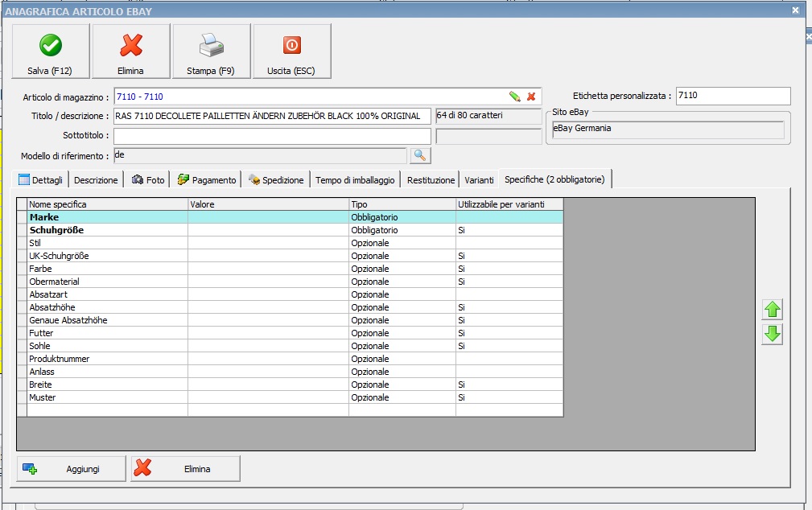The image size is (812, 510).
Task: Move specification up with green up arrow
Action: point(773,310)
